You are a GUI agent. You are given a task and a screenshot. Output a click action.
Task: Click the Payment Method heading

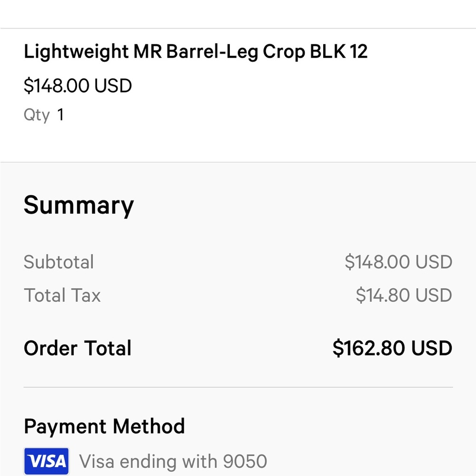point(104,426)
